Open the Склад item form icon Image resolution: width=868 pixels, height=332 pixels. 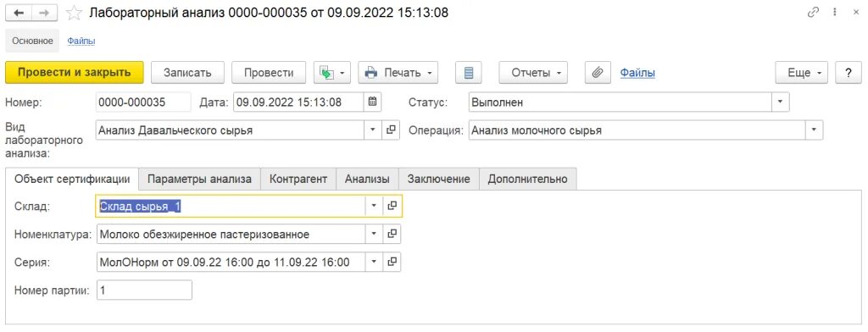click(392, 205)
